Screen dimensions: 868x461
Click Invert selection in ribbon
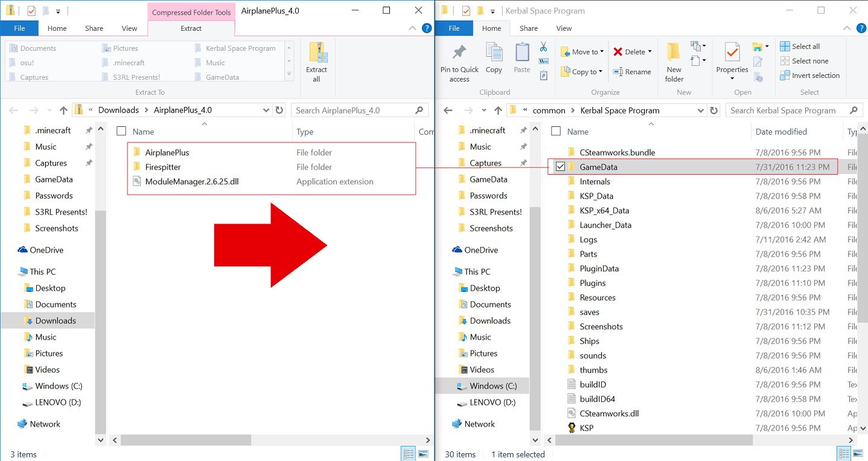[810, 76]
